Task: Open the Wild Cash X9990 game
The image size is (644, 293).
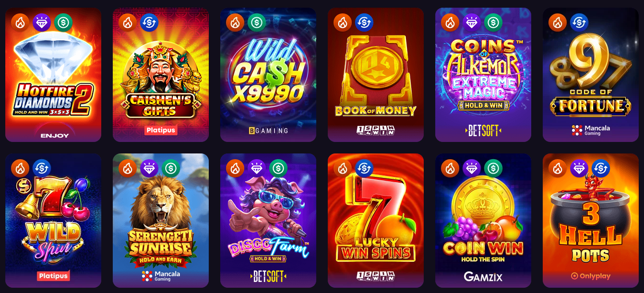Action: tap(268, 75)
